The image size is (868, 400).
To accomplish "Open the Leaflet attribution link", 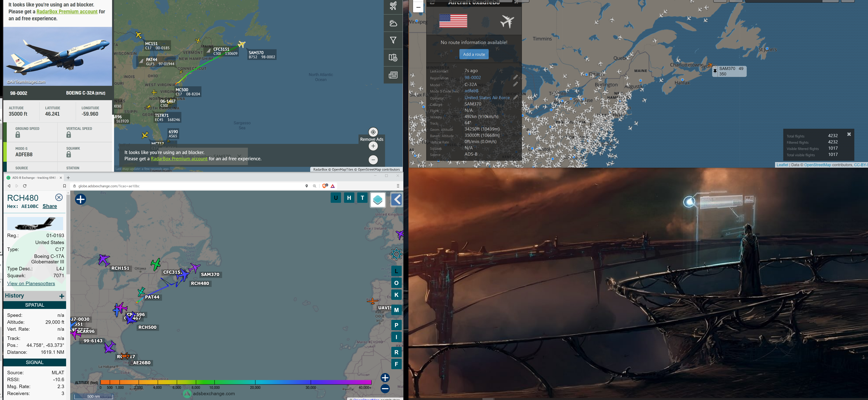I will pyautogui.click(x=782, y=165).
